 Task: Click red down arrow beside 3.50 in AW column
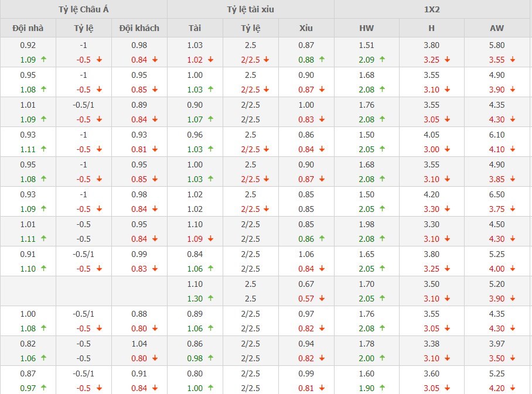[x=513, y=358]
